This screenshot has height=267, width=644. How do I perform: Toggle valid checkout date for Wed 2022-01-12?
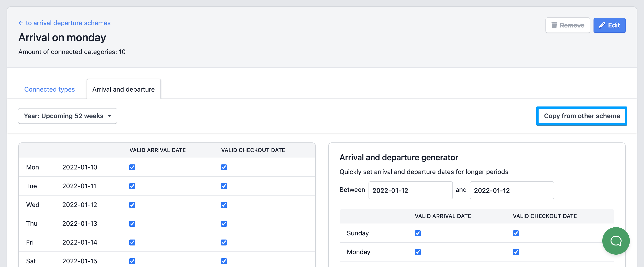coord(224,205)
